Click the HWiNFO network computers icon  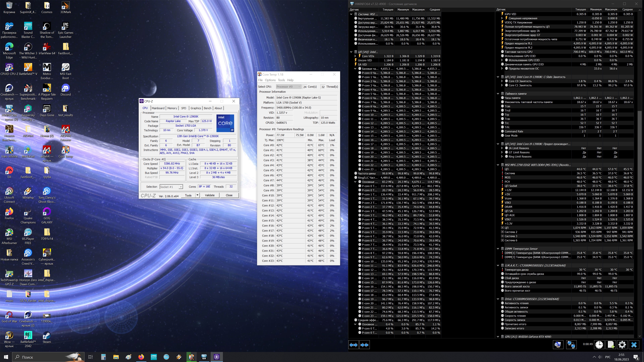pyautogui.click(x=571, y=345)
